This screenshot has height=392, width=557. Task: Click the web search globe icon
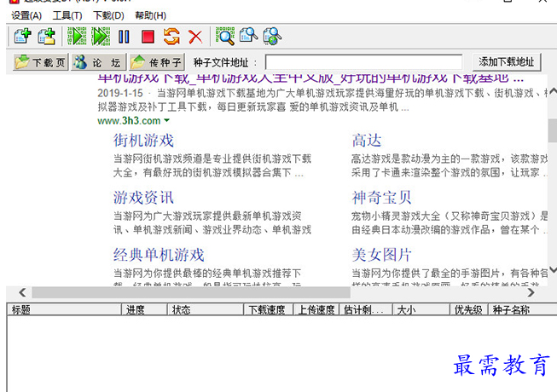click(x=272, y=36)
